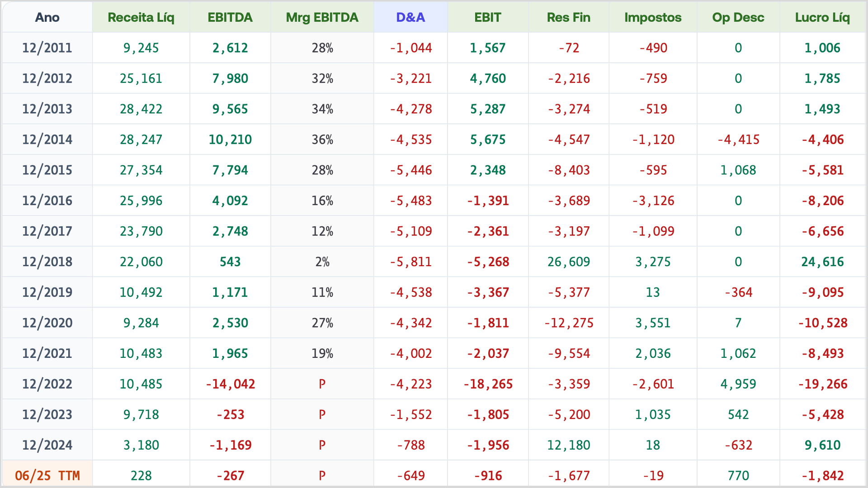The width and height of the screenshot is (868, 488).
Task: Click the EBIT column header
Action: tap(488, 17)
